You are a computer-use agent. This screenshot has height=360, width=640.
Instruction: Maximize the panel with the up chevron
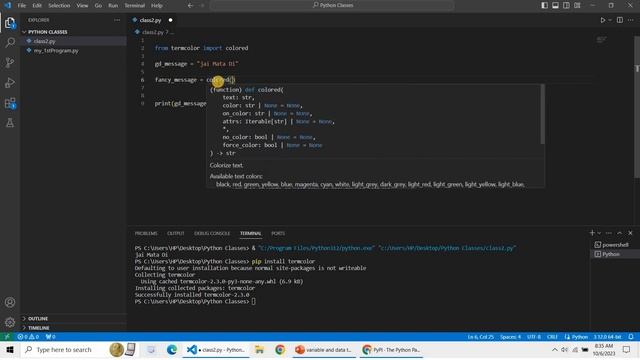620,233
